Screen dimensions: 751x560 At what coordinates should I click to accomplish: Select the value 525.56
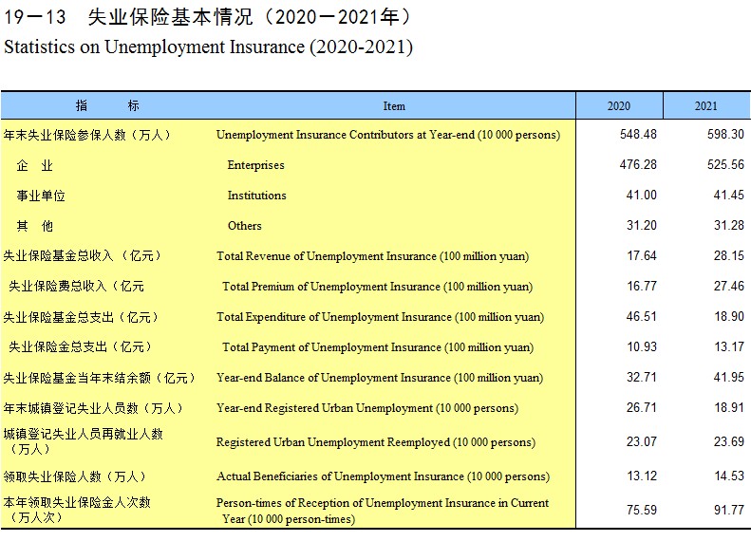coord(725,164)
